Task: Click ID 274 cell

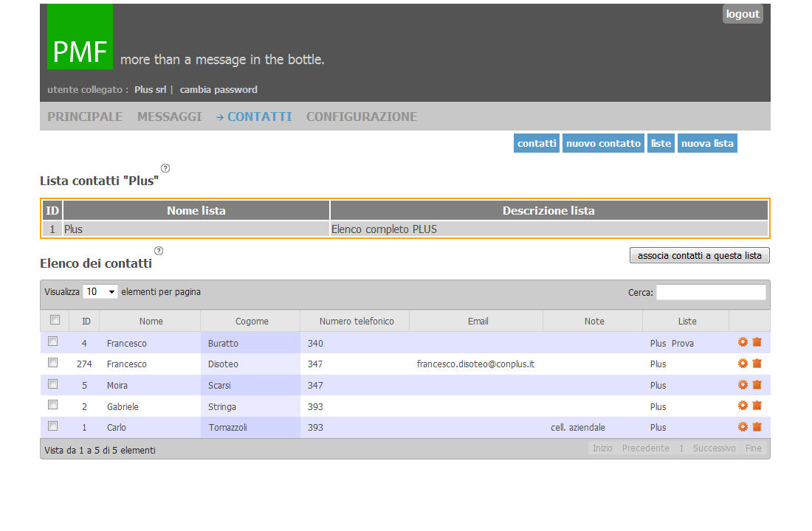Action: (x=84, y=364)
